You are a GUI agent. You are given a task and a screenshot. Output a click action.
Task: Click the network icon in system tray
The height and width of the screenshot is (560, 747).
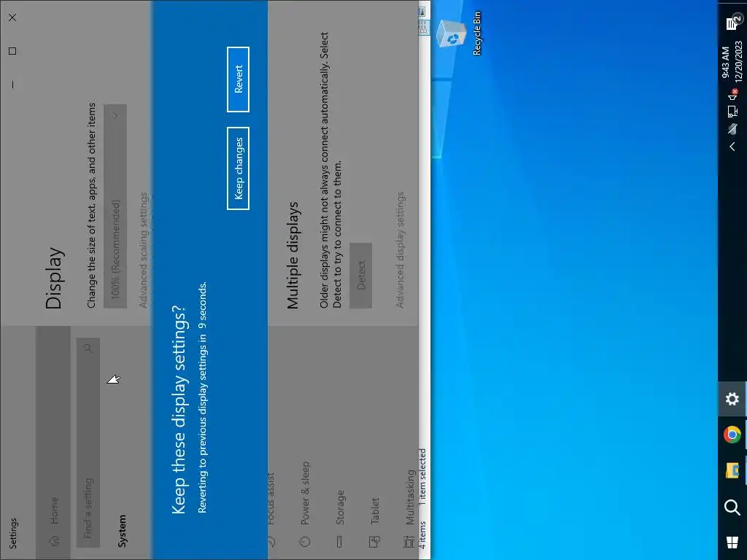(x=732, y=112)
